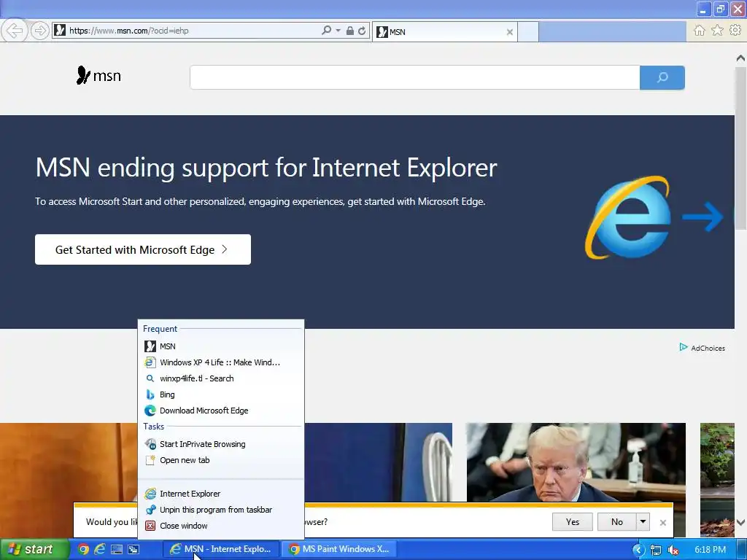Select winxp4life.tl - Search jump list entry
This screenshot has width=747, height=560.
[x=221, y=378]
